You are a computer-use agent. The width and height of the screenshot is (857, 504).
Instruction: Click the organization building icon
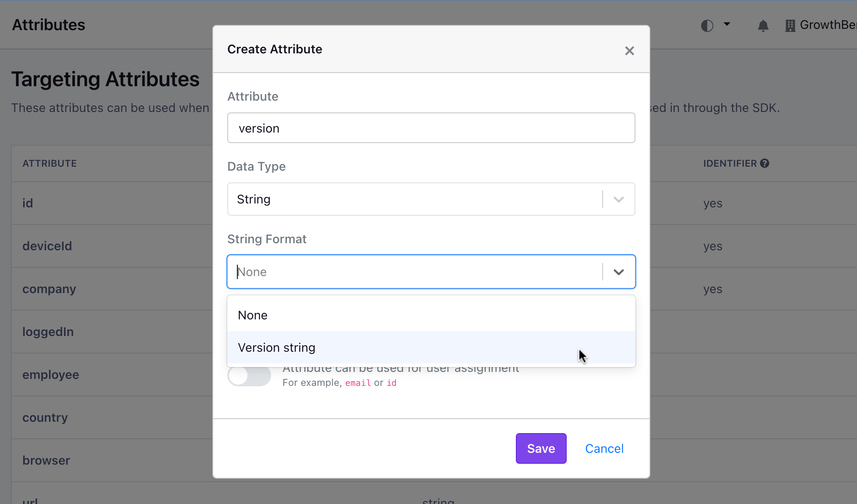tap(790, 26)
